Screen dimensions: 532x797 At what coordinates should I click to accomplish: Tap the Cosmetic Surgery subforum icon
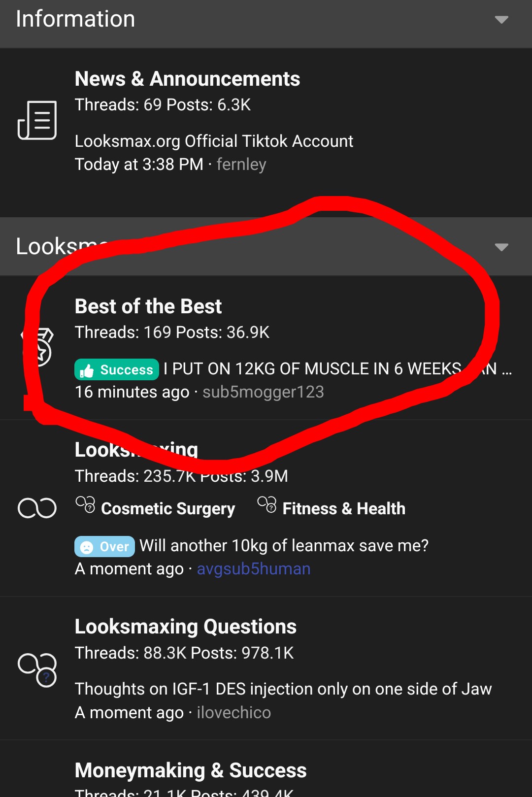pos(85,504)
